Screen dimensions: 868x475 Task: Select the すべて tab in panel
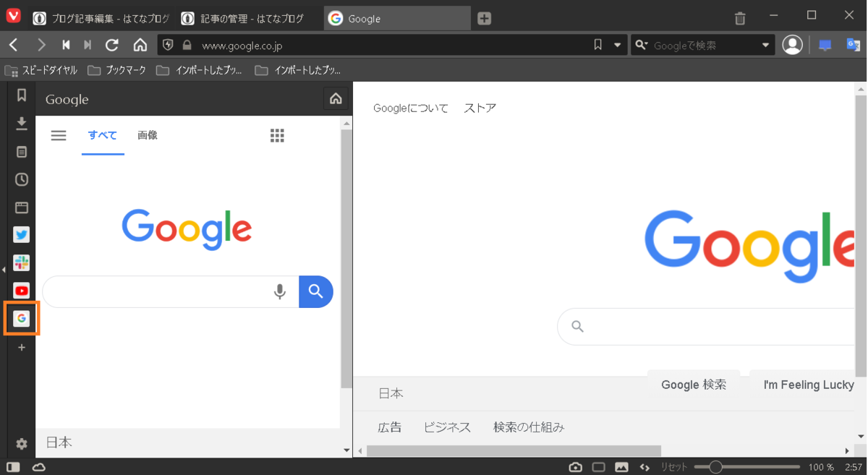[x=103, y=135]
